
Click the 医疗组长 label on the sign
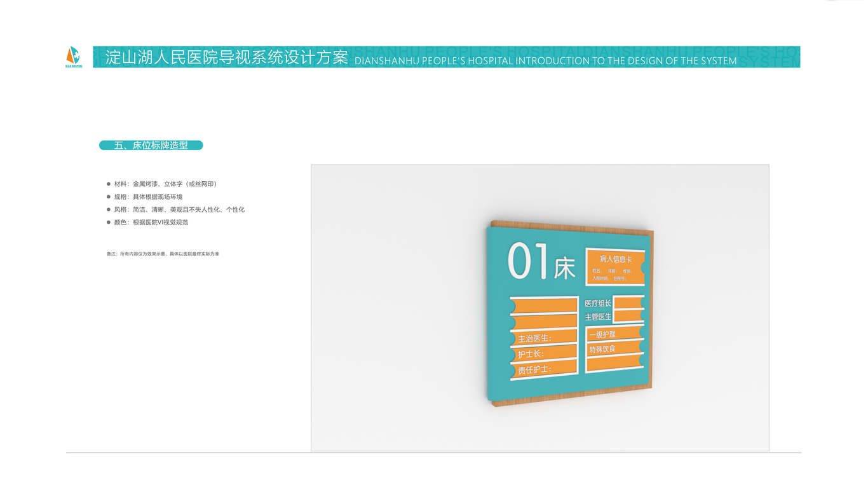pos(597,303)
